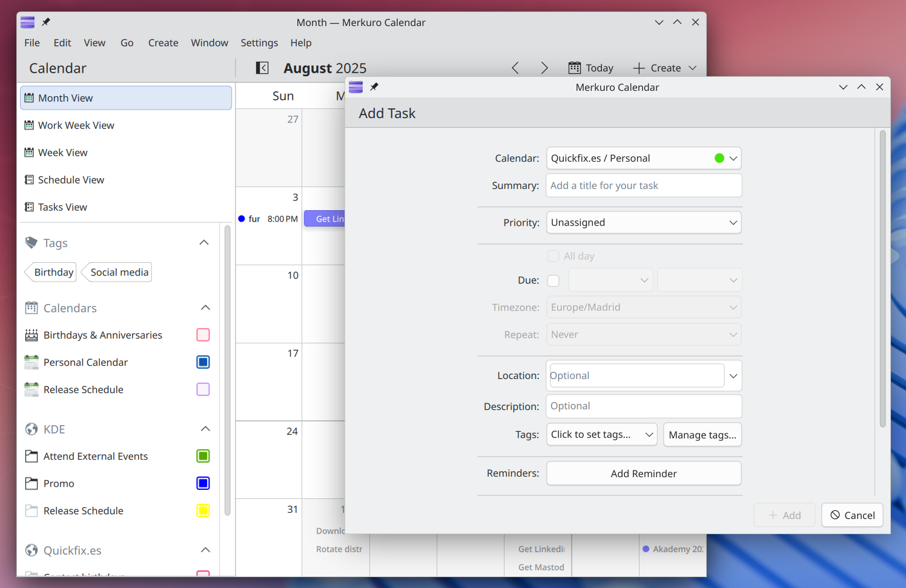The height and width of the screenshot is (588, 906).
Task: Click the Merkuro app icon in main titlebar
Action: pyautogui.click(x=27, y=22)
